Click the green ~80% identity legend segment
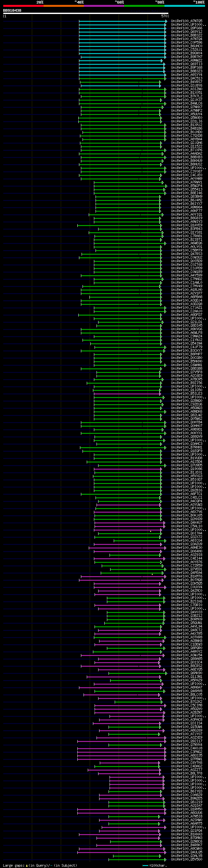This screenshot has height=868, width=208. coord(144,6)
